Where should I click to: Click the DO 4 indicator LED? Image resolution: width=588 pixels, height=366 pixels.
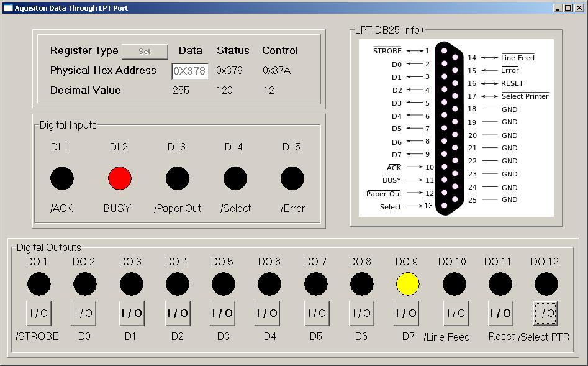pos(178,284)
